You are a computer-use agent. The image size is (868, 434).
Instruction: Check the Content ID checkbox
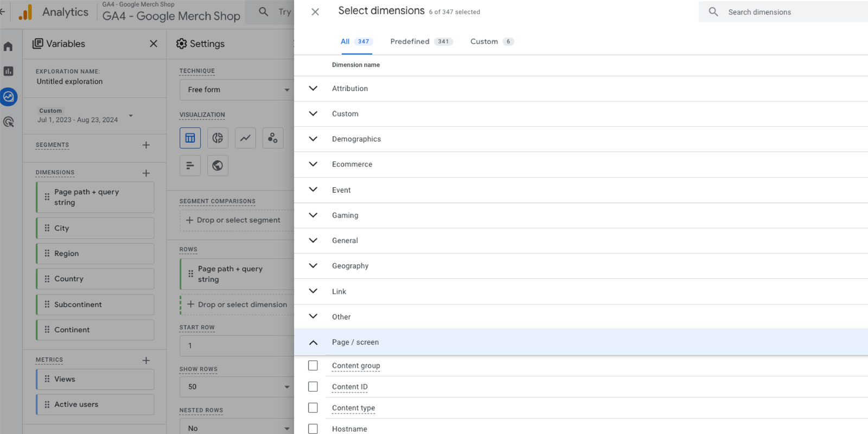click(x=313, y=387)
